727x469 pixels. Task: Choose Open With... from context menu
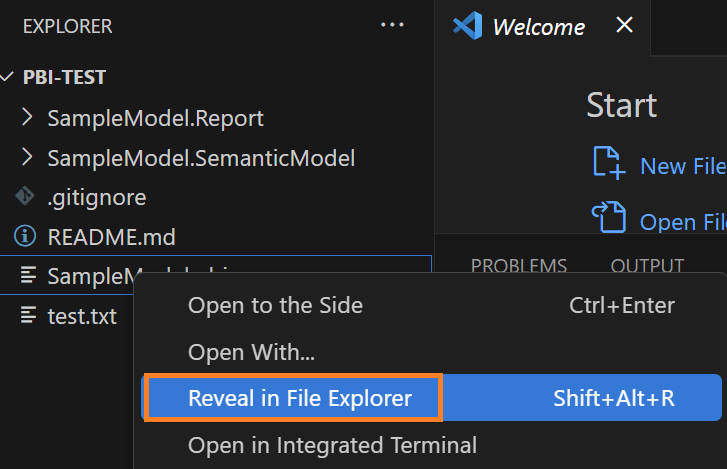click(251, 352)
